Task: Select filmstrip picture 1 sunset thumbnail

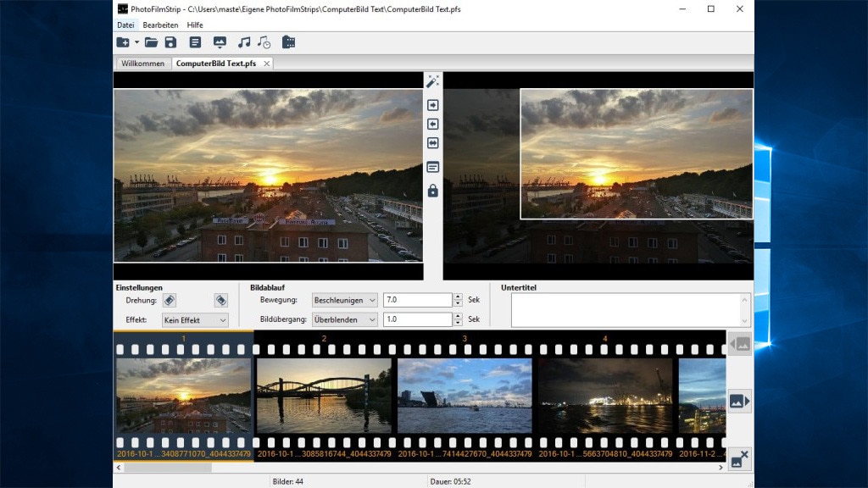Action: tap(183, 396)
